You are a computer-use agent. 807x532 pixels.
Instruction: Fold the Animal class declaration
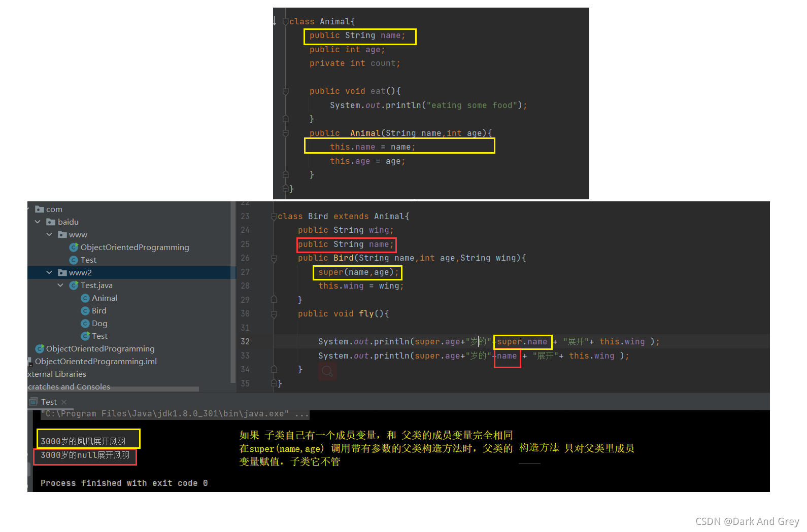coord(286,22)
